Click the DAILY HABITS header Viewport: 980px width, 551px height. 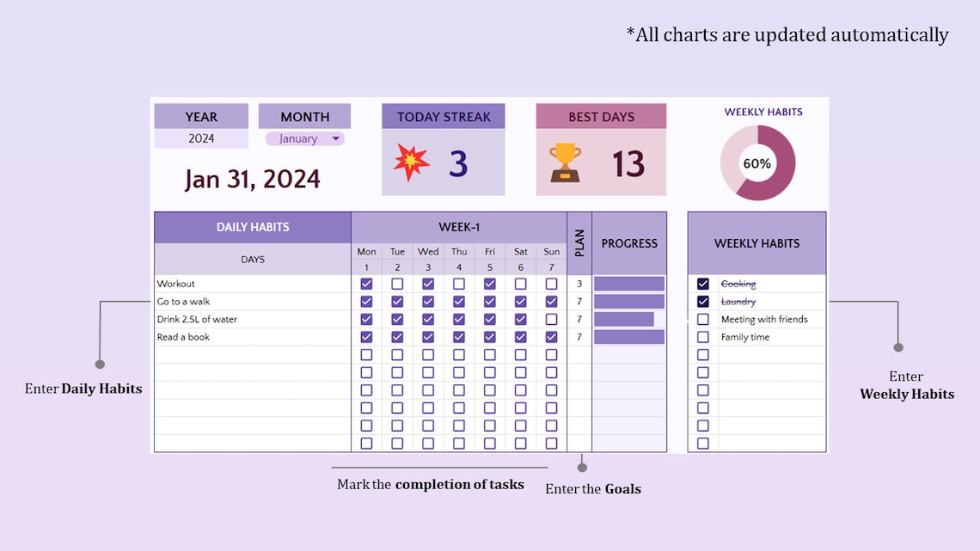click(x=252, y=226)
